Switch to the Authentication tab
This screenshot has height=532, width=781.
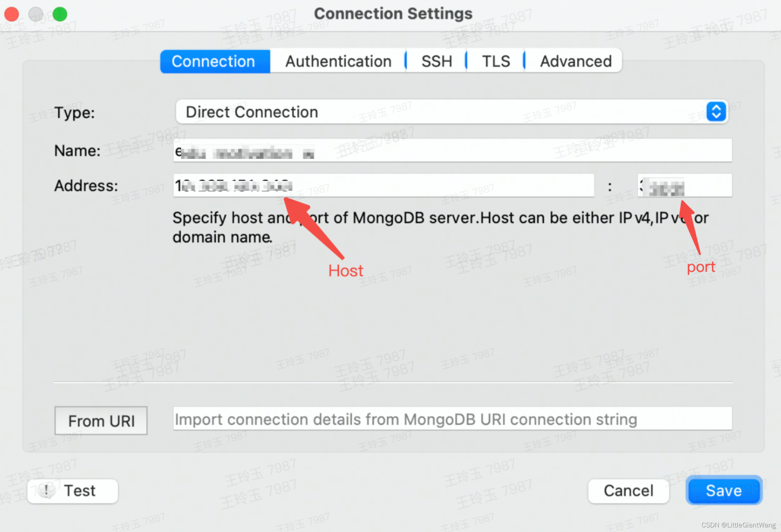tap(338, 61)
